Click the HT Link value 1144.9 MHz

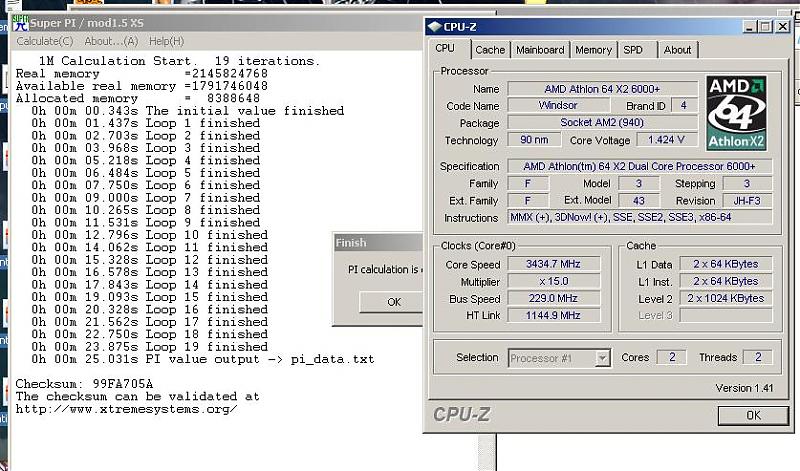tap(554, 315)
